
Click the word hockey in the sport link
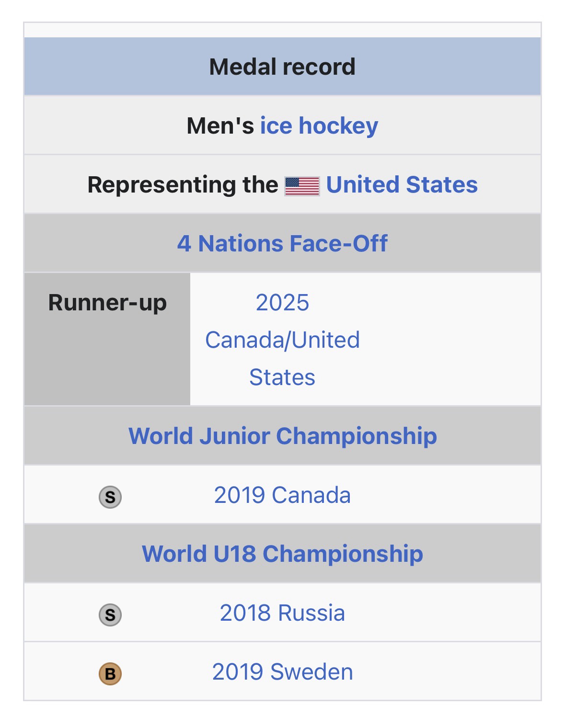pos(338,125)
